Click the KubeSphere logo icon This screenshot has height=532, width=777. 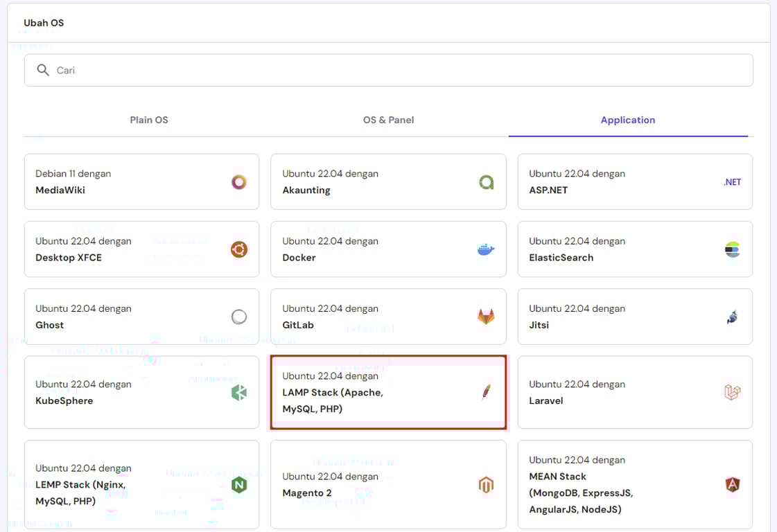[239, 393]
